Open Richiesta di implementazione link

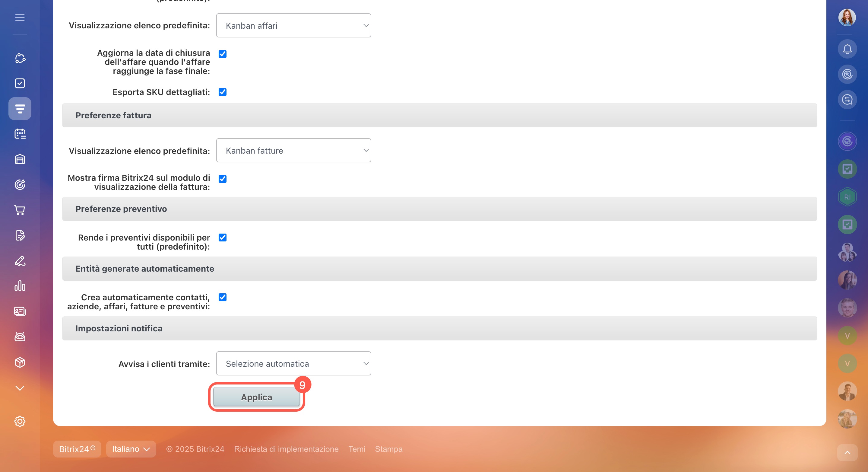coord(286,449)
